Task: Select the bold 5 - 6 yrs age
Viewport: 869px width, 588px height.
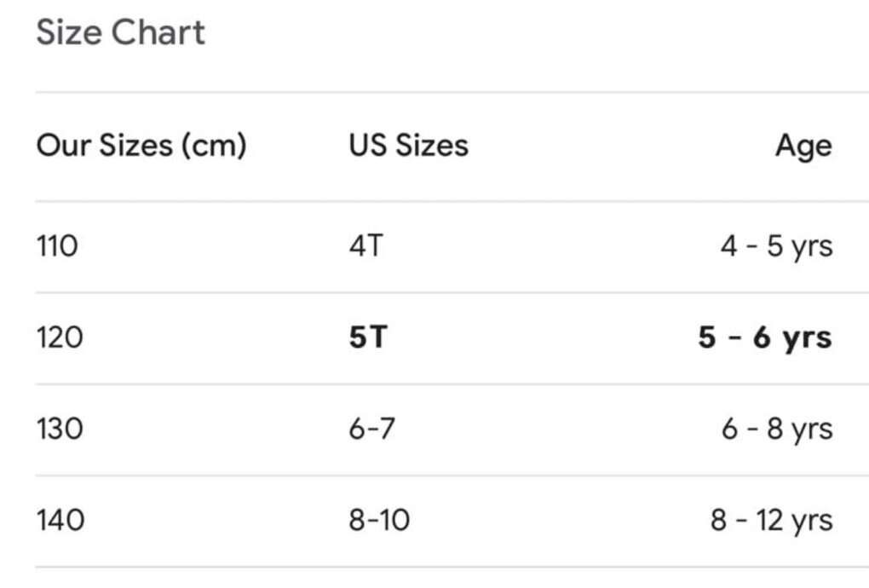Action: pyautogui.click(x=765, y=338)
